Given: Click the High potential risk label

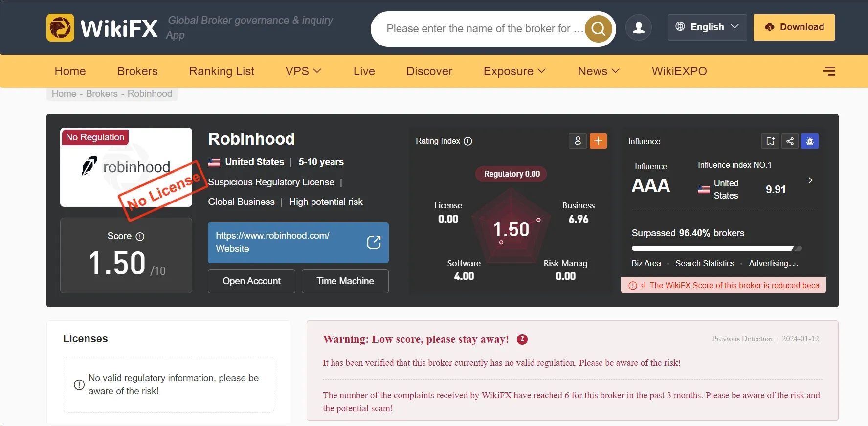Looking at the screenshot, I should click(x=326, y=202).
